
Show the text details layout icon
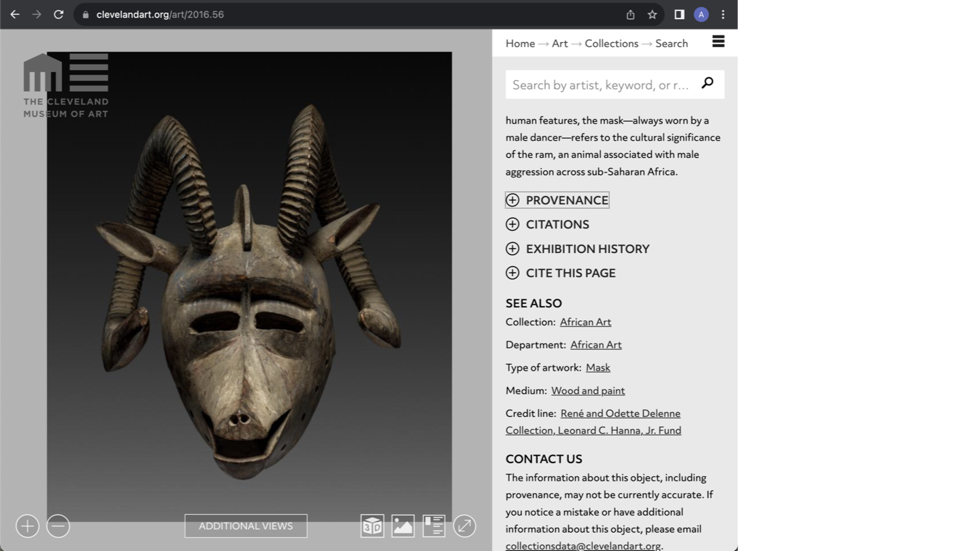tap(434, 526)
